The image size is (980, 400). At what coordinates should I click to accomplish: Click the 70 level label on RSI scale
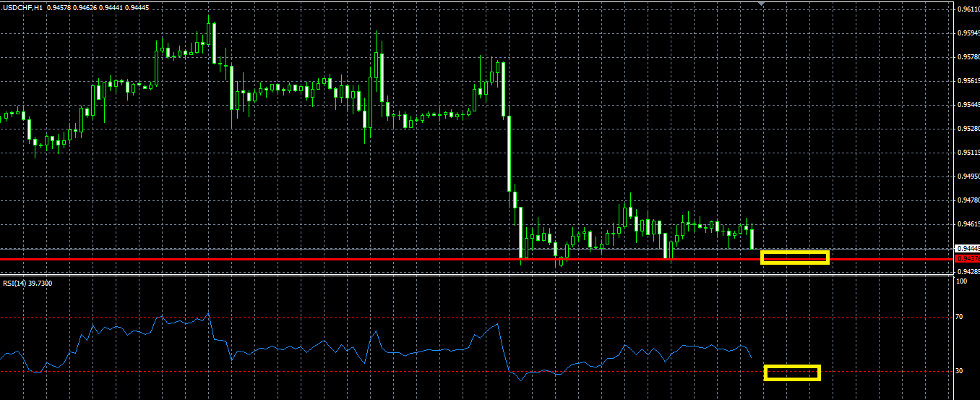(960, 317)
